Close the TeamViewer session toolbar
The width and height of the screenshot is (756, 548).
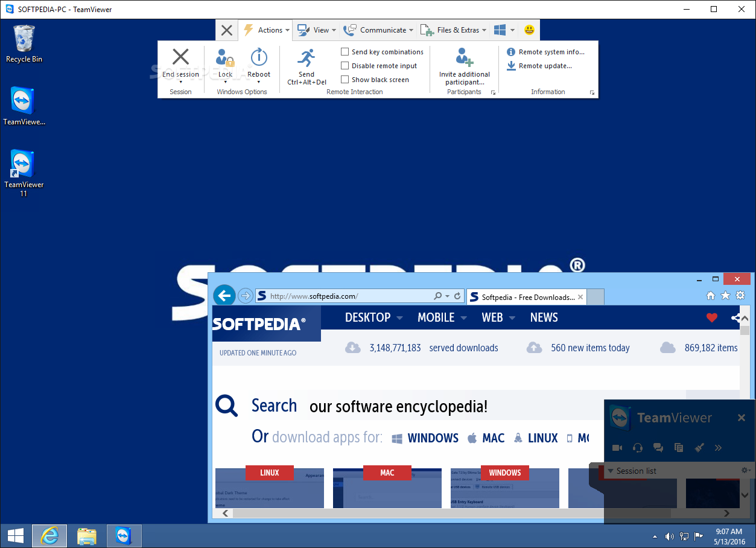point(226,30)
